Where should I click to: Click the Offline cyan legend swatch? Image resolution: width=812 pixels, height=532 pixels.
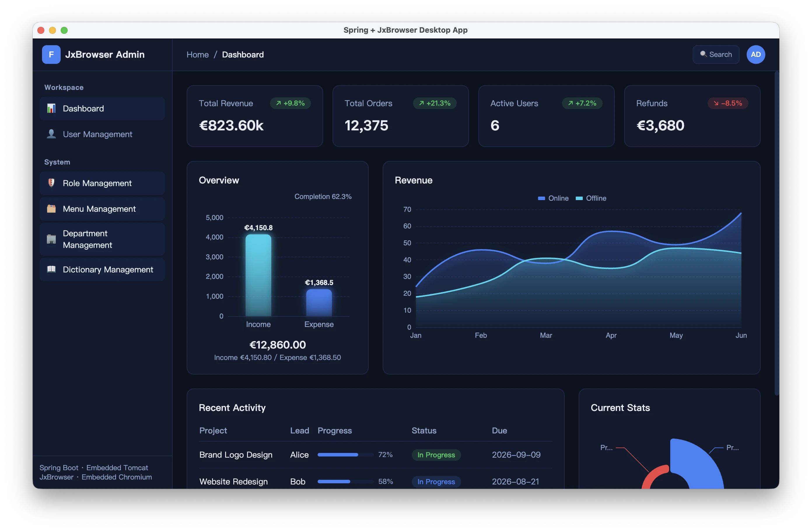click(x=579, y=198)
